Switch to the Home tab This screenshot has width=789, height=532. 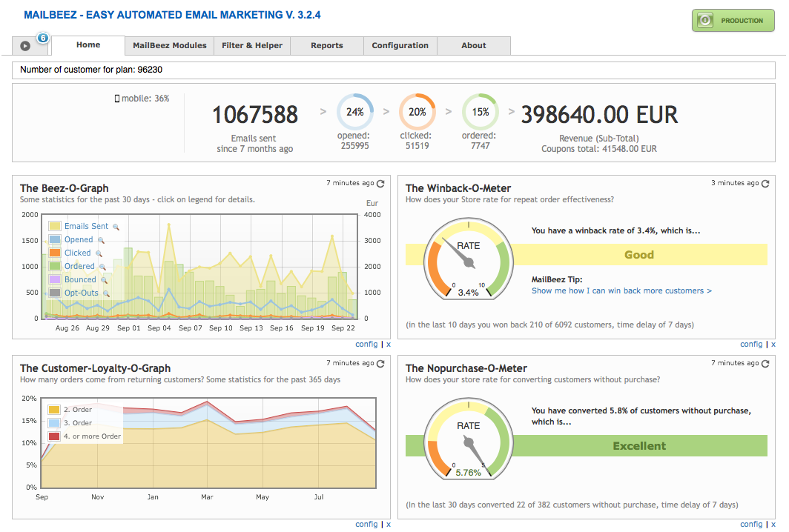click(88, 44)
